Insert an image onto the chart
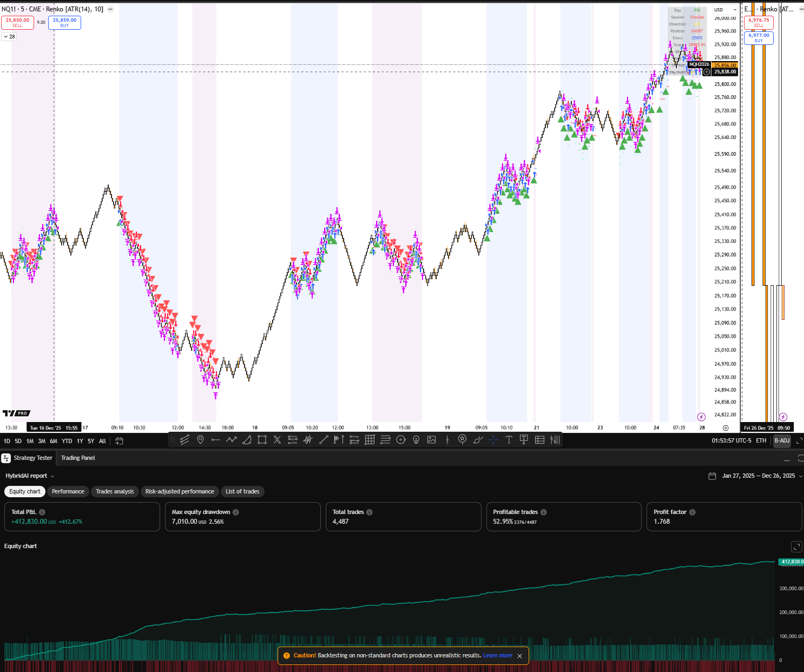Image resolution: width=804 pixels, height=672 pixels. [431, 440]
